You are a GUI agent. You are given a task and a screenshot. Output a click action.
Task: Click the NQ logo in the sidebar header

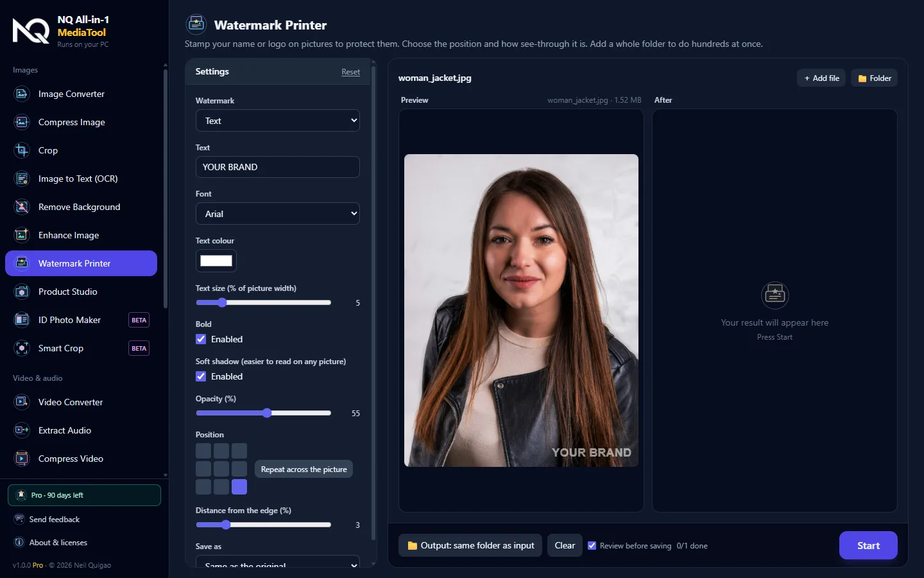point(31,31)
